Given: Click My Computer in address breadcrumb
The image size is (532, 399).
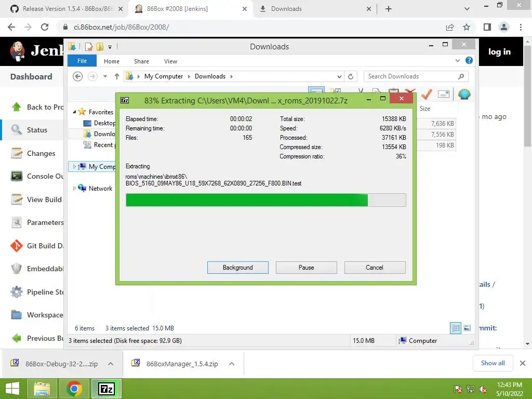Looking at the screenshot, I should click(164, 76).
